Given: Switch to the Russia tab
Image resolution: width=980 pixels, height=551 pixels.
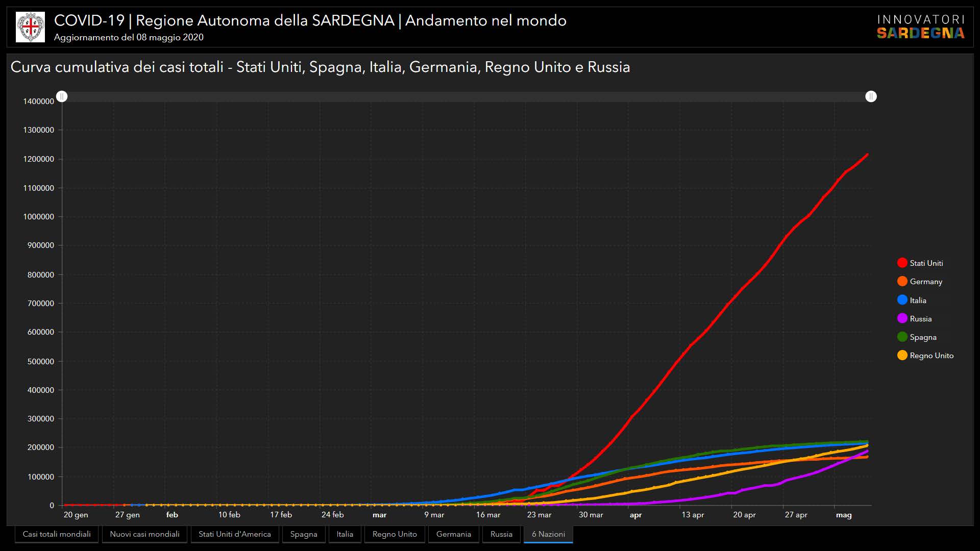Looking at the screenshot, I should [501, 534].
